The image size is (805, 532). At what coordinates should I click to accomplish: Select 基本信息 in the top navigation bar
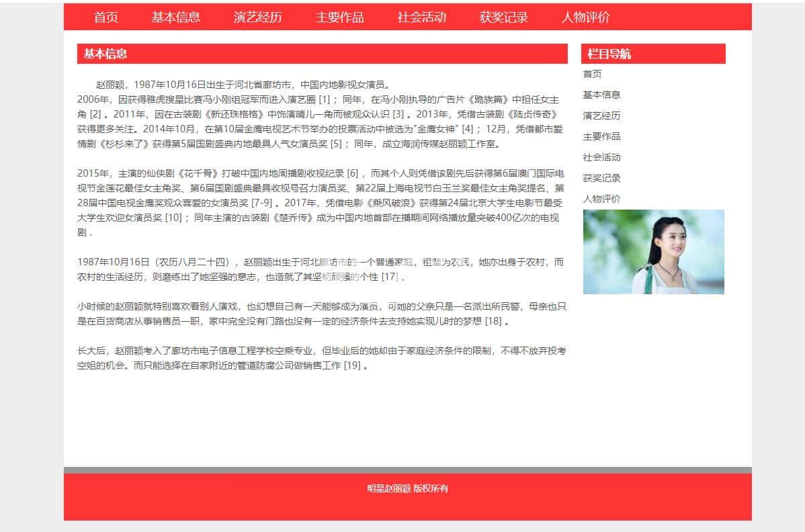coord(175,17)
